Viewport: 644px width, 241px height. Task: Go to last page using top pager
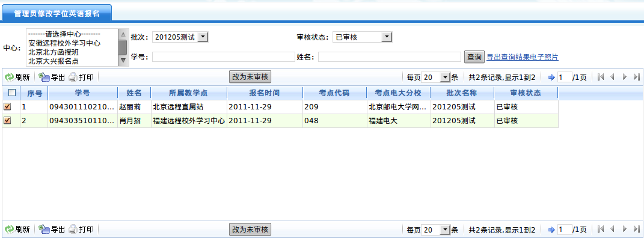click(636, 77)
